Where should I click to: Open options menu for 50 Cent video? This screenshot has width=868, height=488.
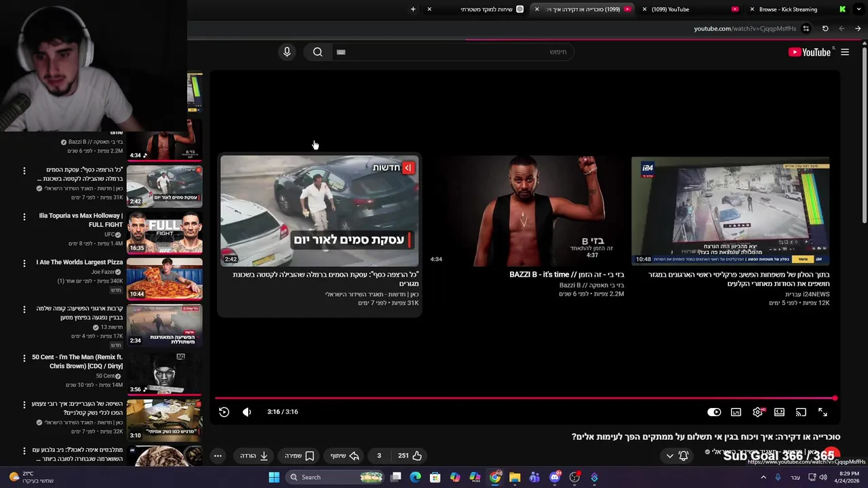pos(24,358)
